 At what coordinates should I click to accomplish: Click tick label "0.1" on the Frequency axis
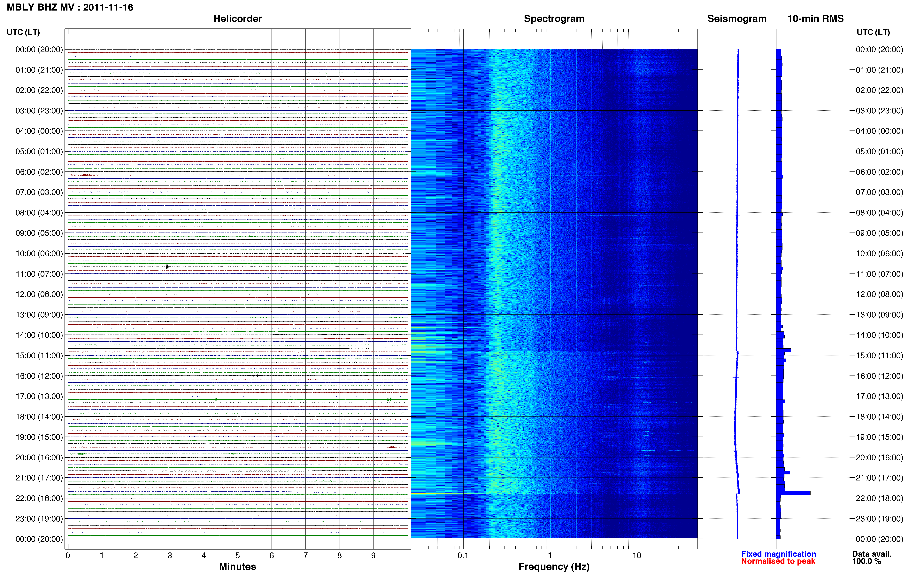tap(463, 555)
